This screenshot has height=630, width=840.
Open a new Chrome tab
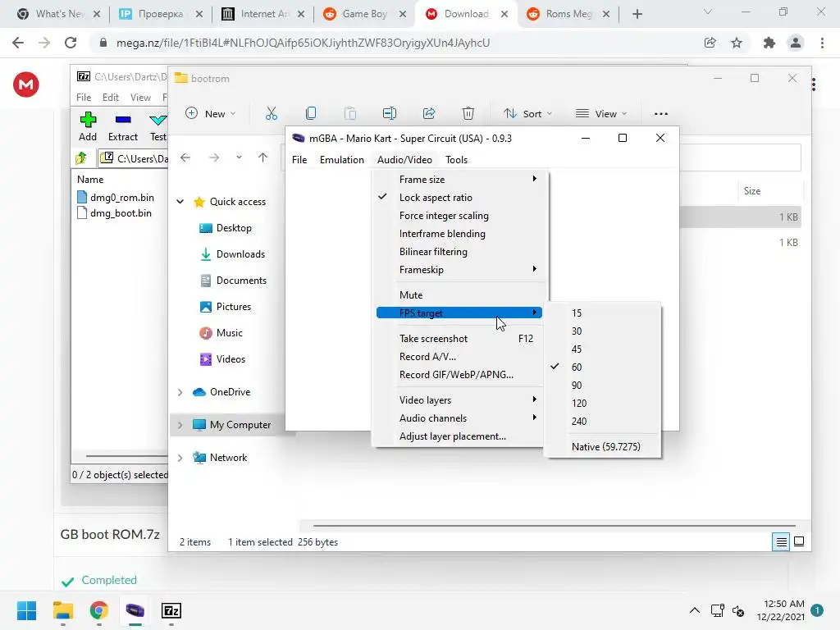[637, 14]
